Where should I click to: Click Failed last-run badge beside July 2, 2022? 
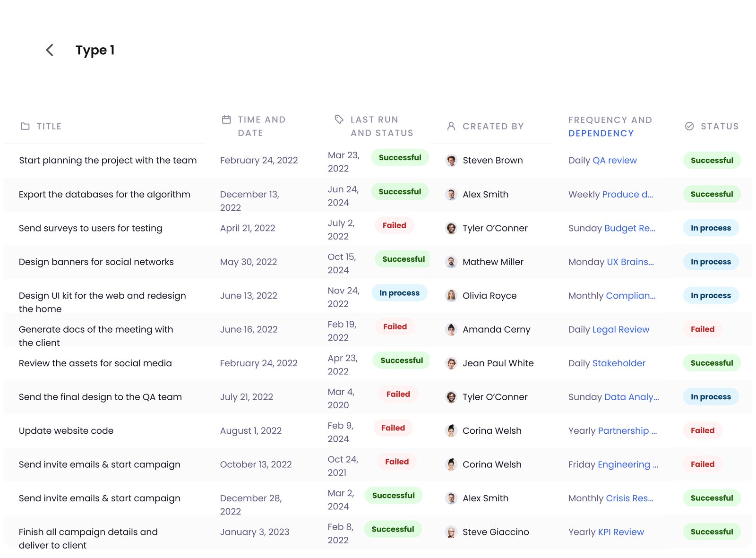click(395, 225)
